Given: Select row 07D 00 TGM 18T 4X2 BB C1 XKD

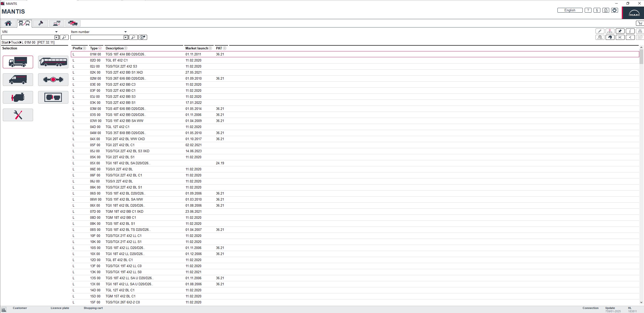Looking at the screenshot, I should coord(355,211).
